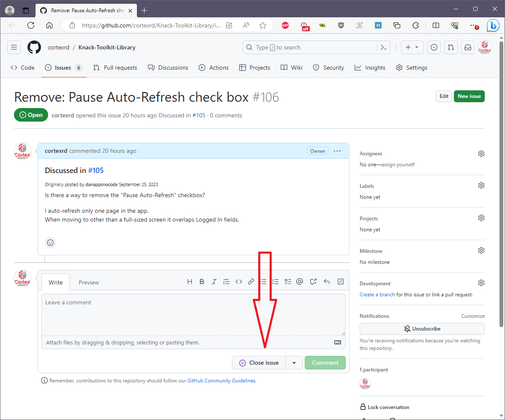Apply italic formatting in comment editor
Viewport: 505px width, 420px height.
coord(214,282)
